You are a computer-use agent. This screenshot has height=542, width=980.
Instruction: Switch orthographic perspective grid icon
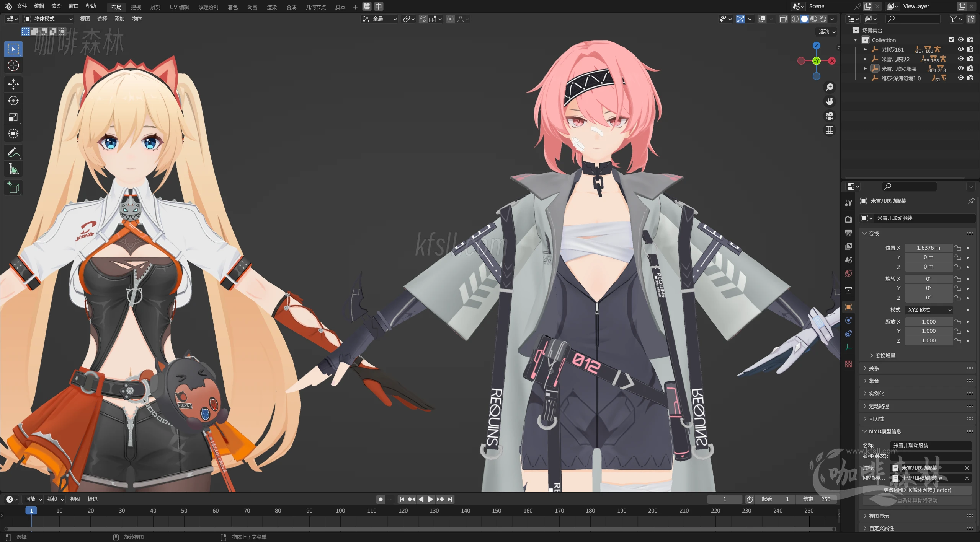pos(829,130)
